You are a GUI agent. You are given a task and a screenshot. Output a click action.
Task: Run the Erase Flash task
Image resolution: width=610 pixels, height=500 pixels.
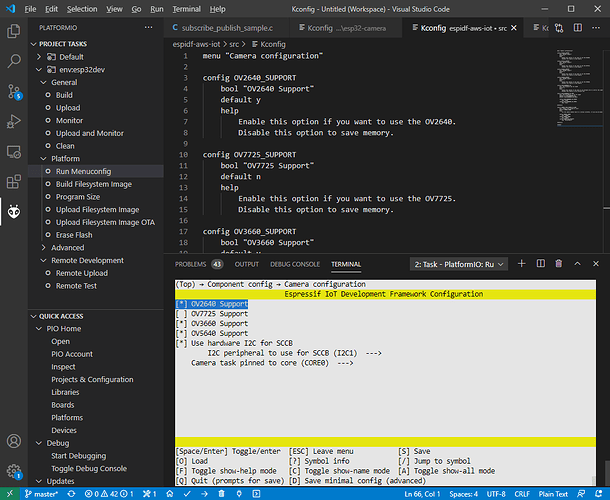coord(74,235)
